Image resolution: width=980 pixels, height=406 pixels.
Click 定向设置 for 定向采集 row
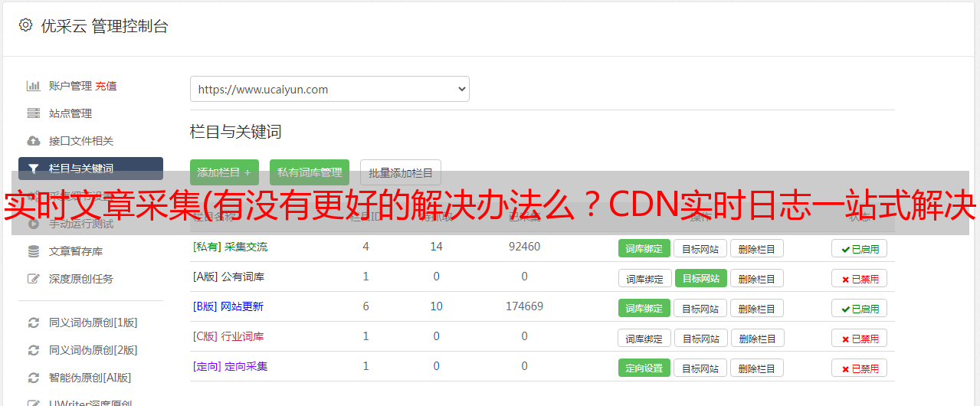coord(644,368)
